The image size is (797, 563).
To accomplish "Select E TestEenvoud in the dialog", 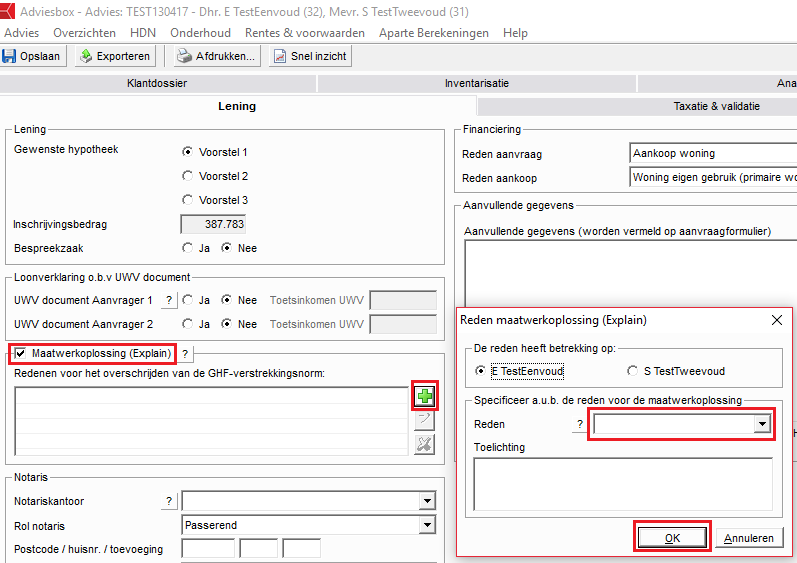I will coord(480,371).
